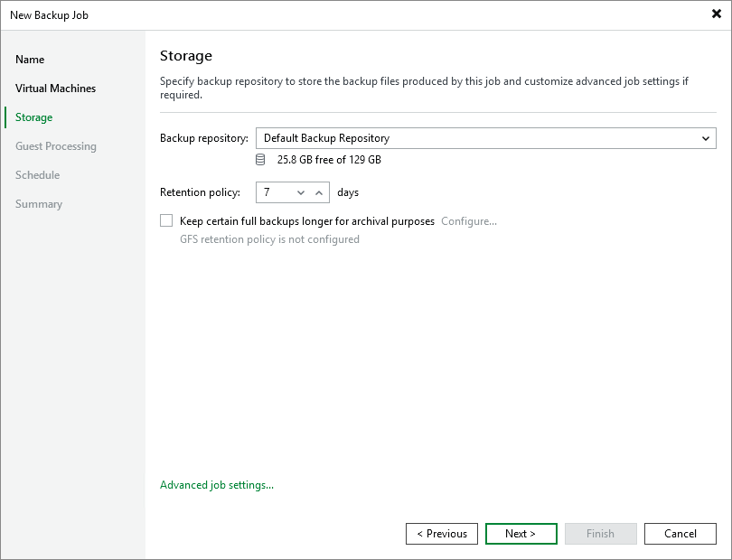Open Advanced job settings link

coord(217,485)
